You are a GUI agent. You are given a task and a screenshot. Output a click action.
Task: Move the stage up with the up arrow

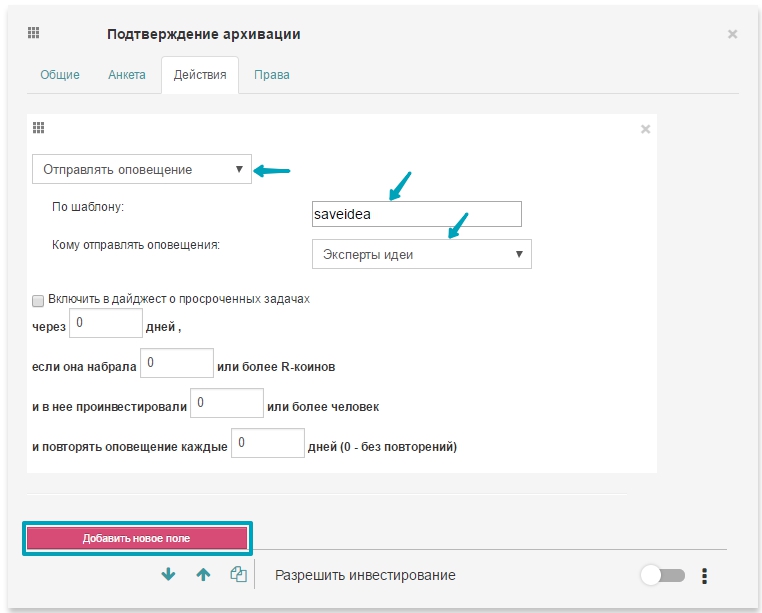click(x=203, y=575)
